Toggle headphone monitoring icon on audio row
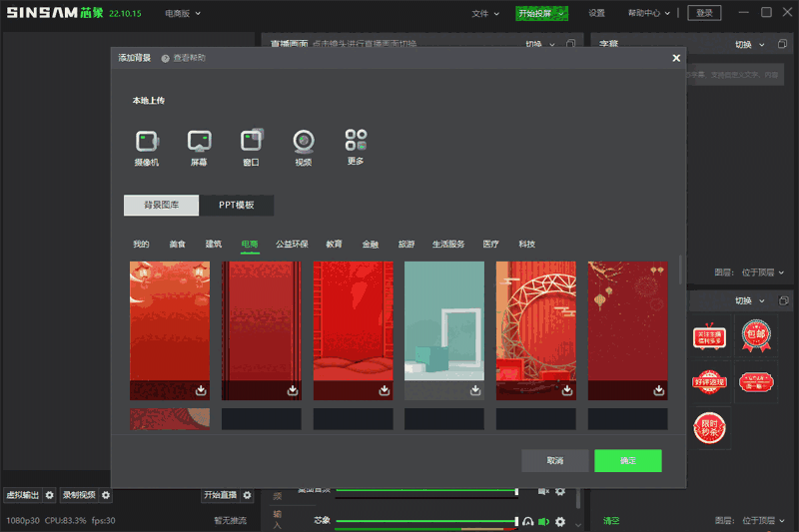Screen dimensions: 799x532 [x=527, y=521]
